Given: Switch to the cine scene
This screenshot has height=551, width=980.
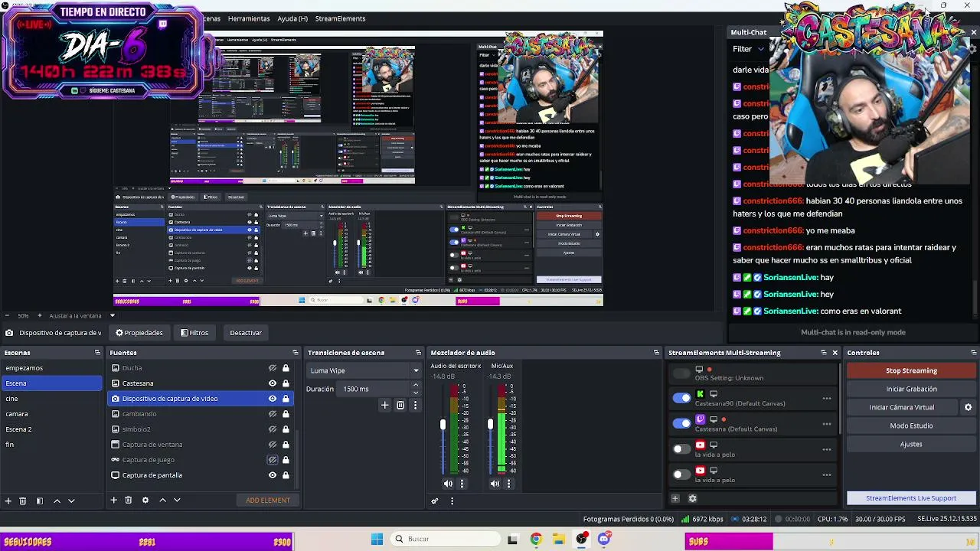Looking at the screenshot, I should (51, 399).
